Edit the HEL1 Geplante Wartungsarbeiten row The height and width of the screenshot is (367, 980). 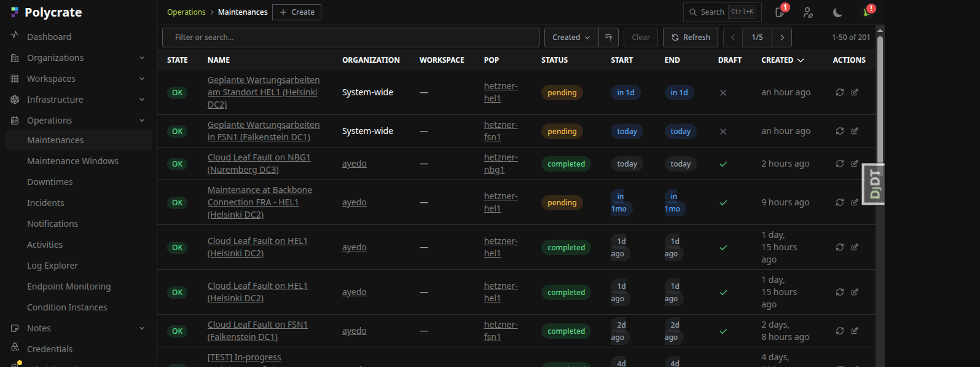click(855, 92)
